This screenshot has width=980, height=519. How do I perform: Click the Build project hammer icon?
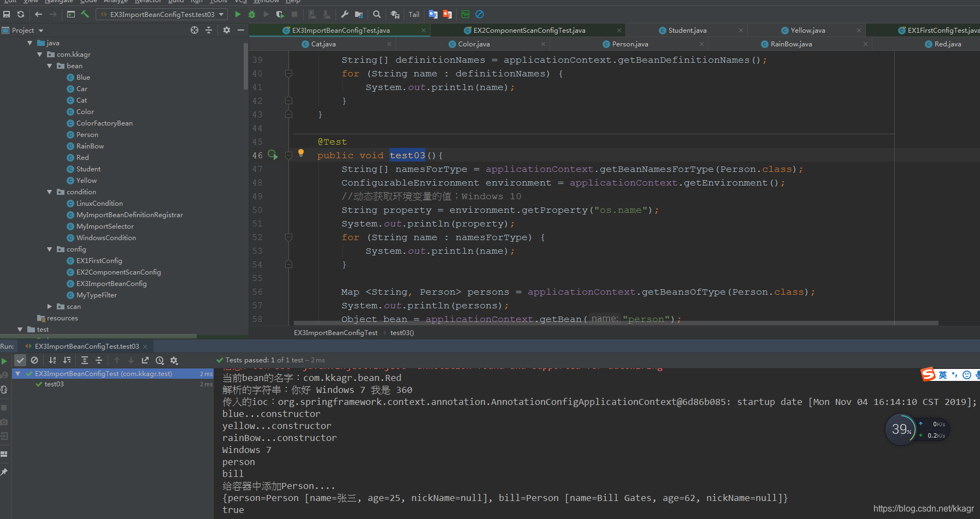point(85,14)
